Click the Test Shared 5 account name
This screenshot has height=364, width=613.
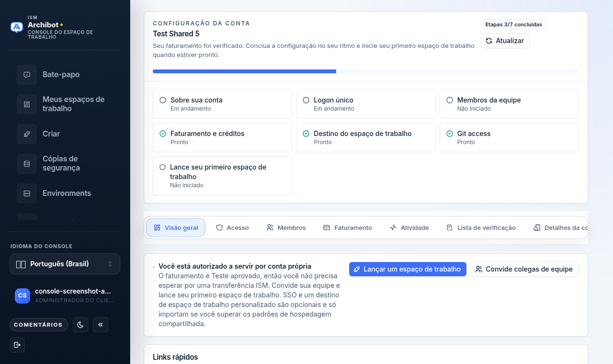pyautogui.click(x=176, y=34)
